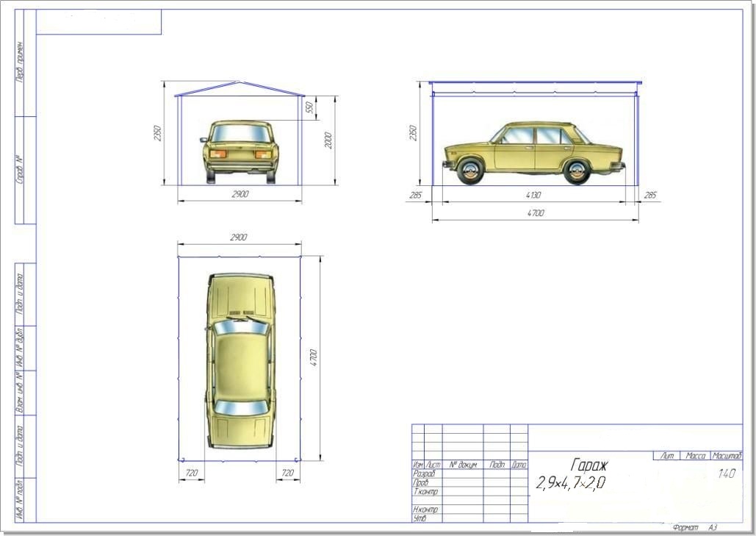
Task: Select the right 720 dimension under the plan view
Action: [288, 473]
